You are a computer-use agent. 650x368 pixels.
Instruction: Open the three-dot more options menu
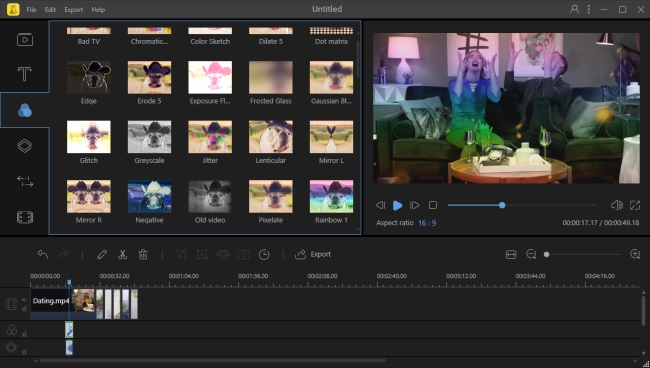click(x=589, y=9)
